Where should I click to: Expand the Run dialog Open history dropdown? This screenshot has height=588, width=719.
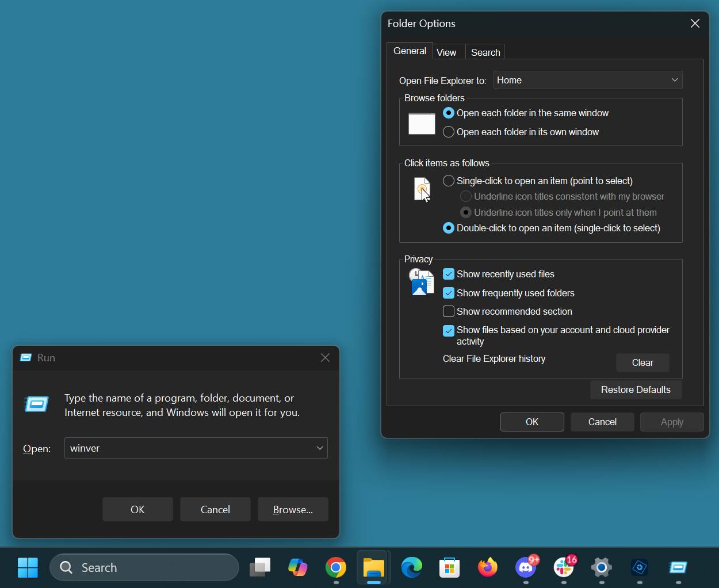320,448
